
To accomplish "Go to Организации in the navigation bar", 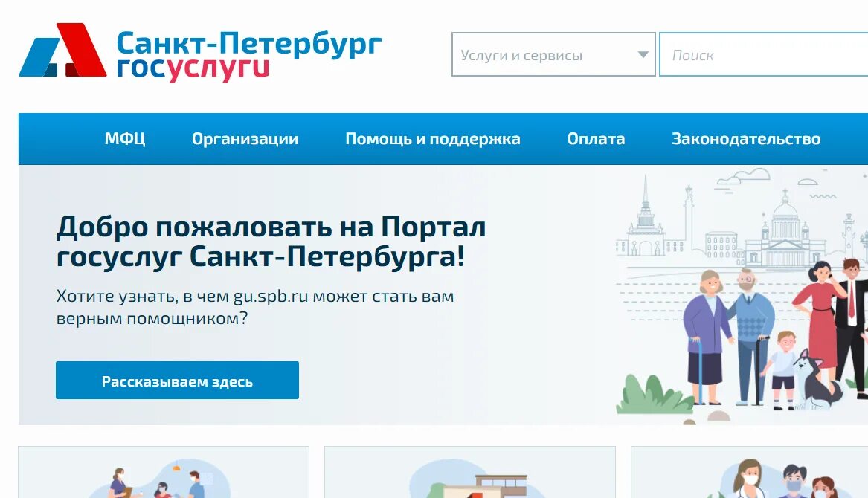I will tap(245, 139).
